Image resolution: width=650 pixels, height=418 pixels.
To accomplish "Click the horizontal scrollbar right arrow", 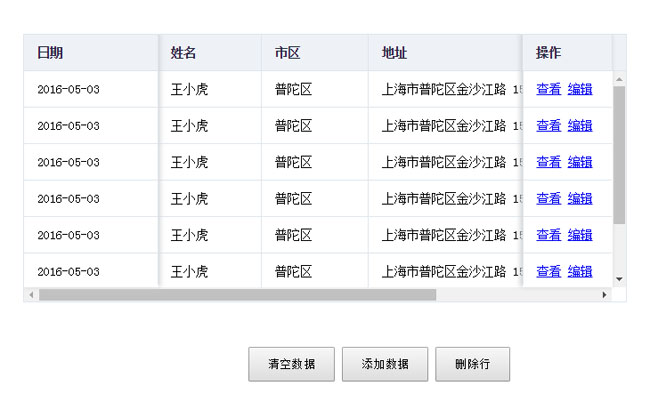I will click(604, 295).
